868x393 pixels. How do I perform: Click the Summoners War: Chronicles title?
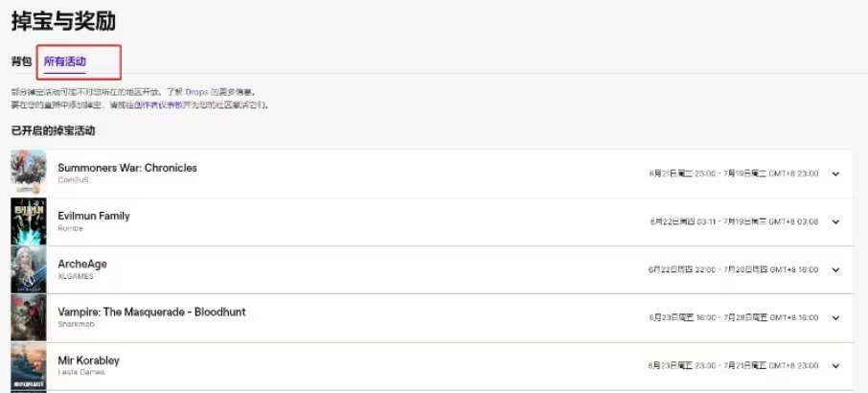coord(127,168)
